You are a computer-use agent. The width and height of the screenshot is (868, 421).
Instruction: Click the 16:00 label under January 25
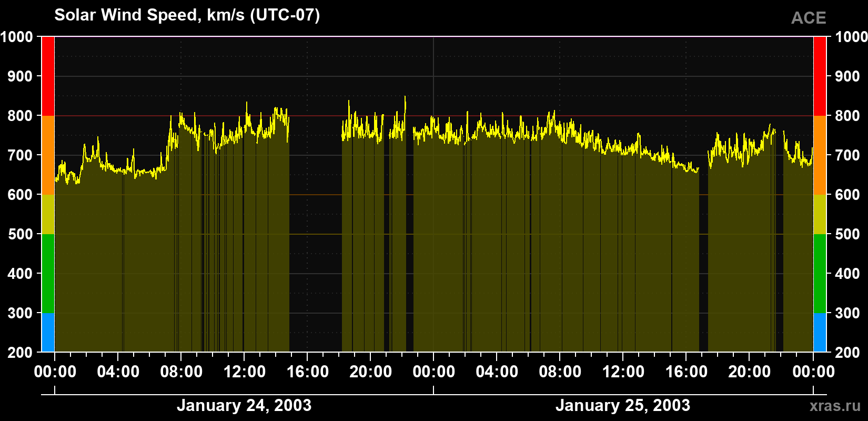pyautogui.click(x=687, y=372)
